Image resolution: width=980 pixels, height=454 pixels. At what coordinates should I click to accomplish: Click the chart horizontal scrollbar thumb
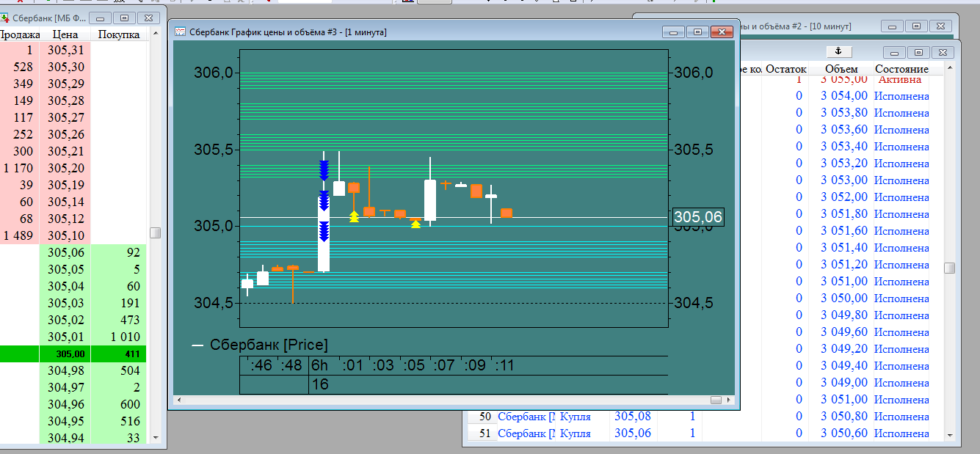pos(716,400)
